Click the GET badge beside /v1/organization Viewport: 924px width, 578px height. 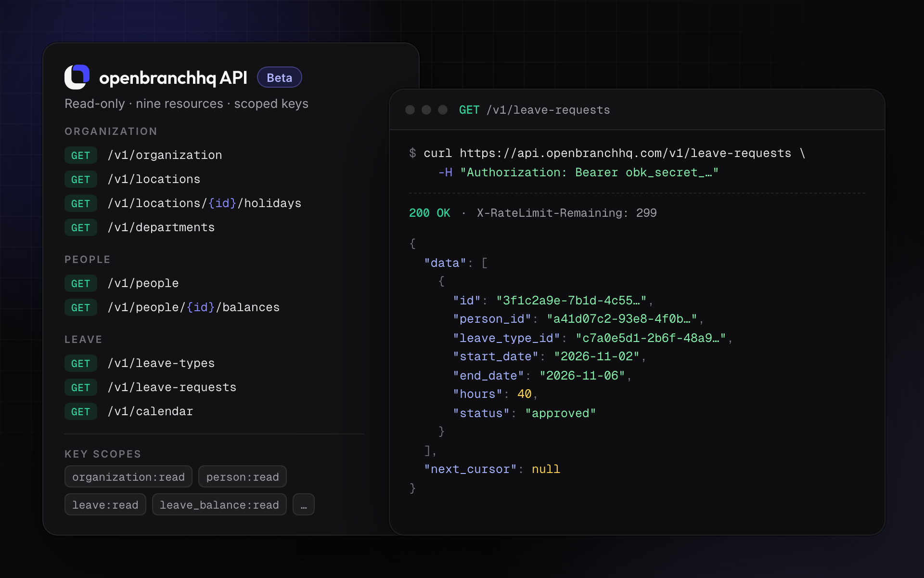[x=81, y=155]
